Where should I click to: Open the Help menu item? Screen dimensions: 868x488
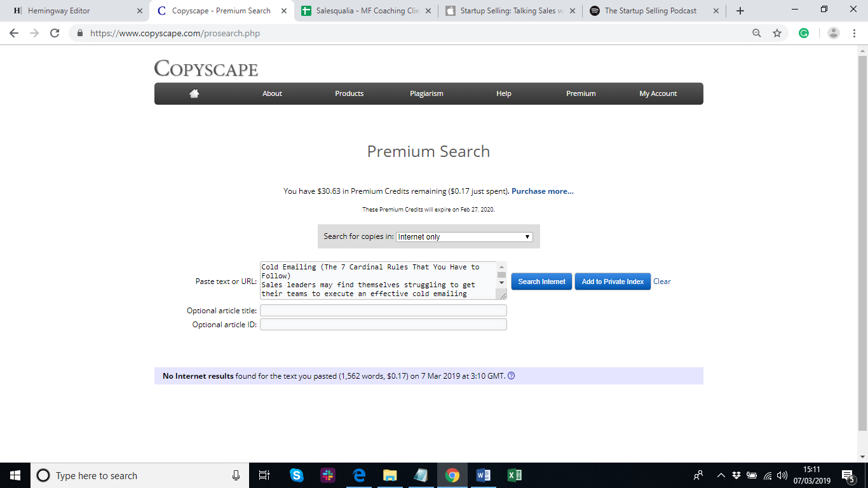504,93
